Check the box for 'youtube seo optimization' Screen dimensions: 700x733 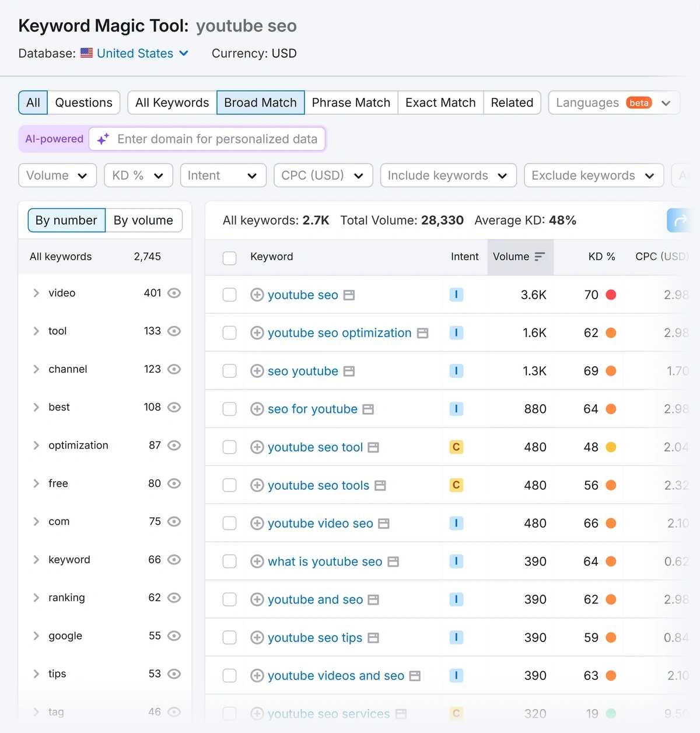(230, 333)
